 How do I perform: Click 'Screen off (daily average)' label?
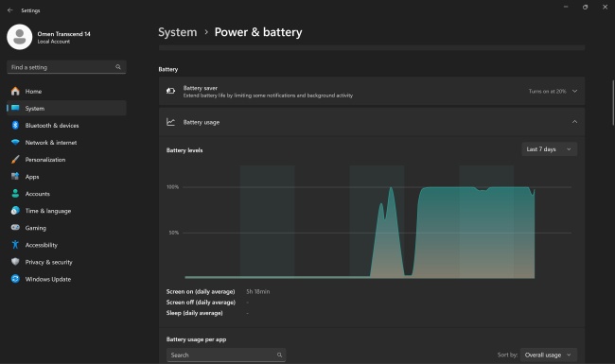[201, 303]
